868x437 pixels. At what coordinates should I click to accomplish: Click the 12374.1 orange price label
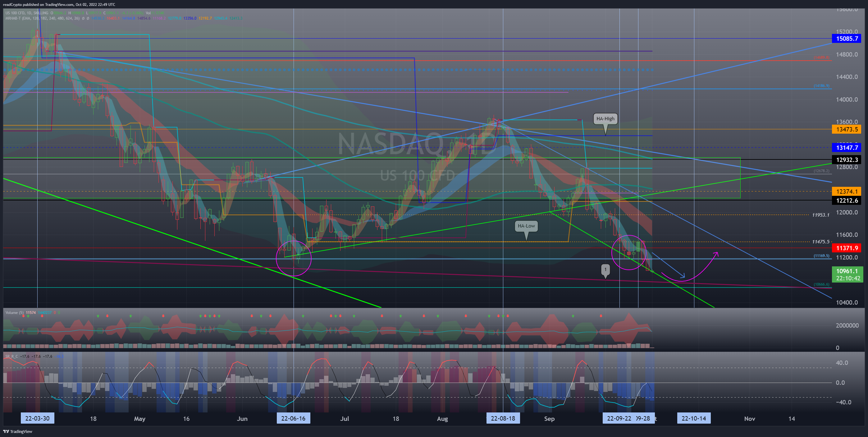[x=847, y=191]
